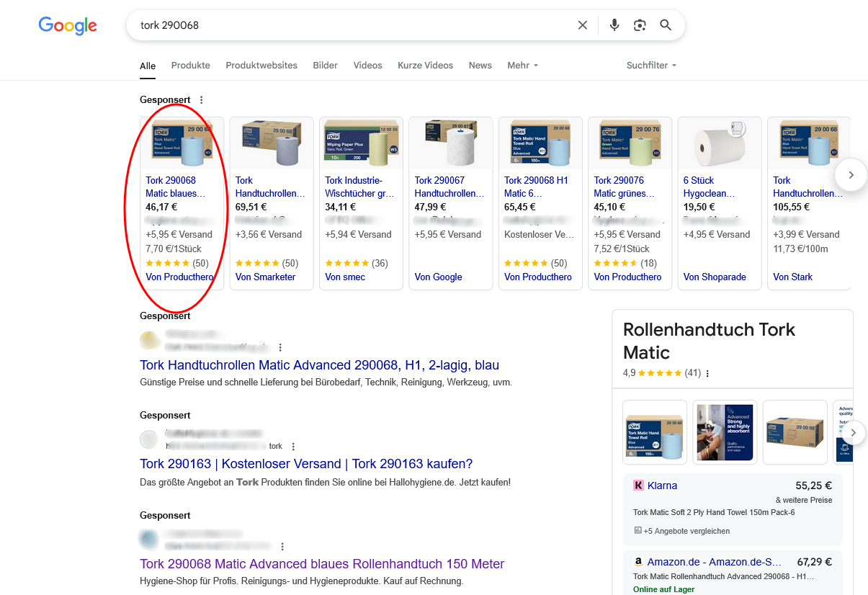Open the Amazon.de offer link

[715, 562]
